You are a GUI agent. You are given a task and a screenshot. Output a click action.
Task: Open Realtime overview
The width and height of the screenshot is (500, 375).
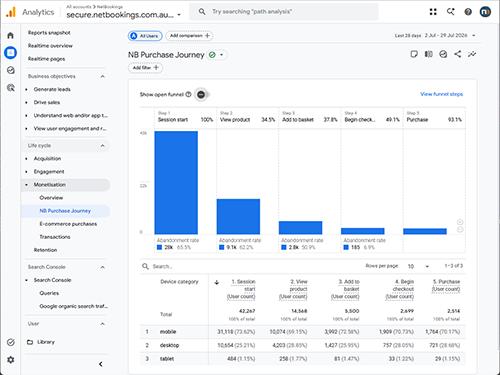click(x=50, y=46)
